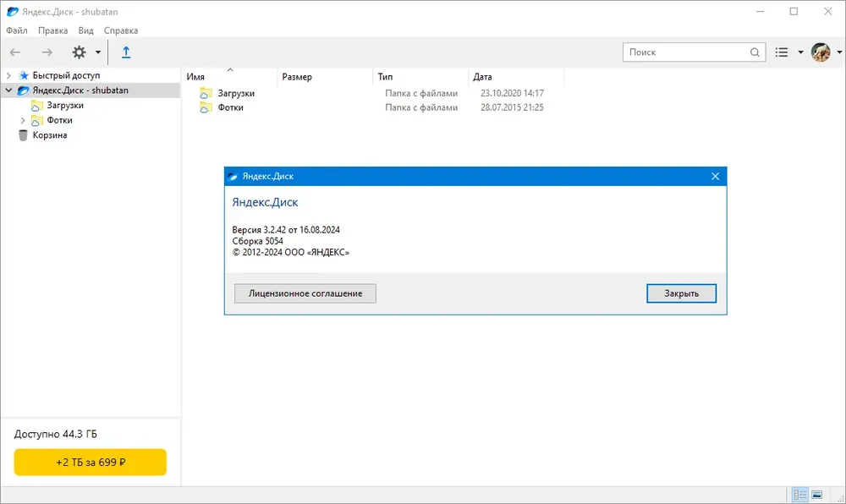Collapse the Яндекс.Диск - shubatan node
Image resolution: width=846 pixels, height=504 pixels.
8,90
